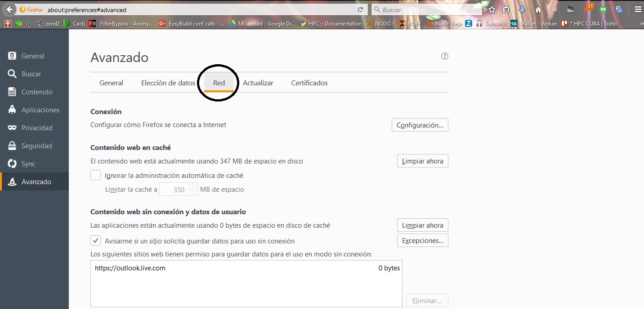Go to the home page icon
This screenshot has width=644, height=309.
click(538, 9)
